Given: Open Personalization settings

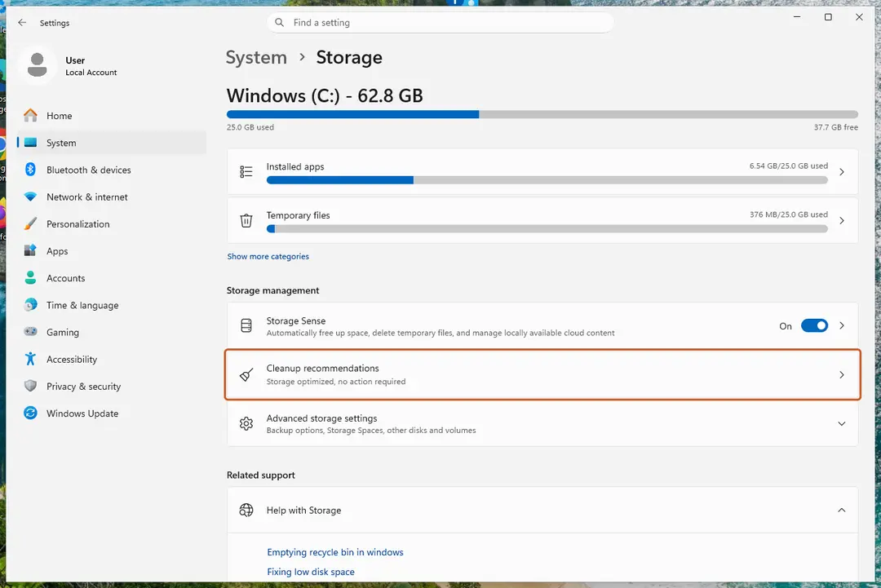Looking at the screenshot, I should [113, 223].
